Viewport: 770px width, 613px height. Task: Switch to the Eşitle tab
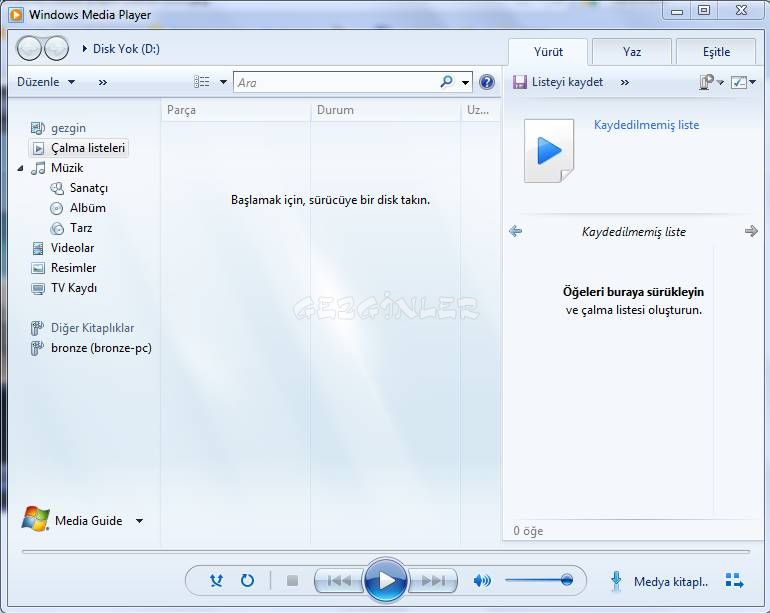click(716, 52)
